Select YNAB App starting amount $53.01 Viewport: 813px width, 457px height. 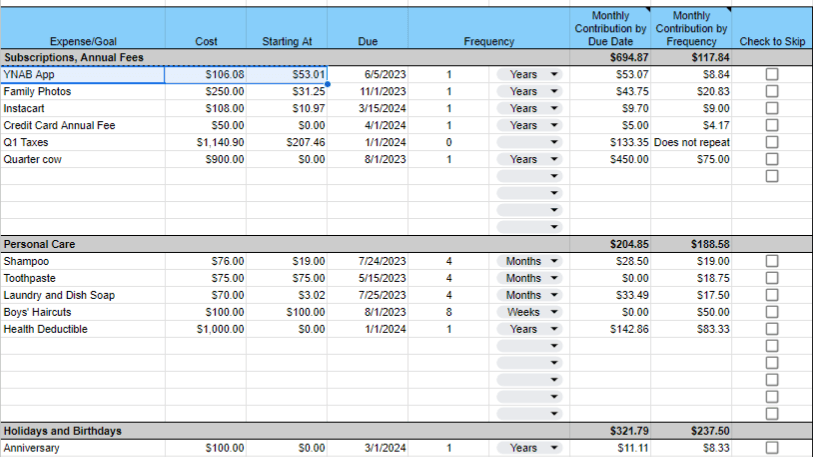coord(287,74)
